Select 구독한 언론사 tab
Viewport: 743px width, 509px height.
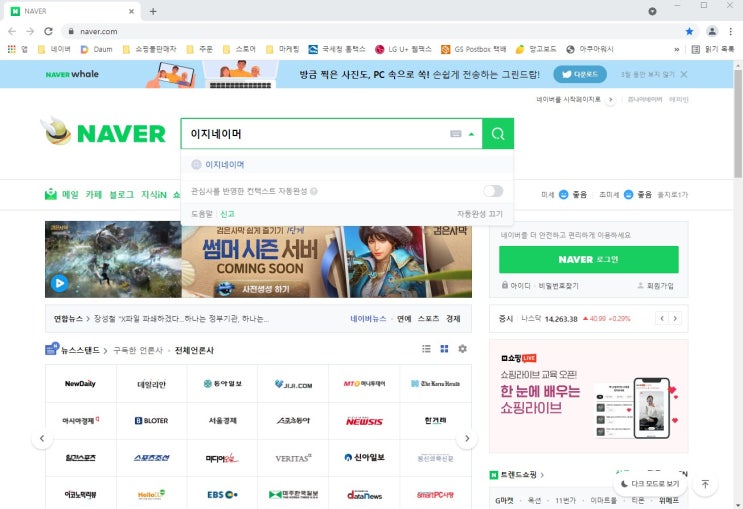click(137, 350)
